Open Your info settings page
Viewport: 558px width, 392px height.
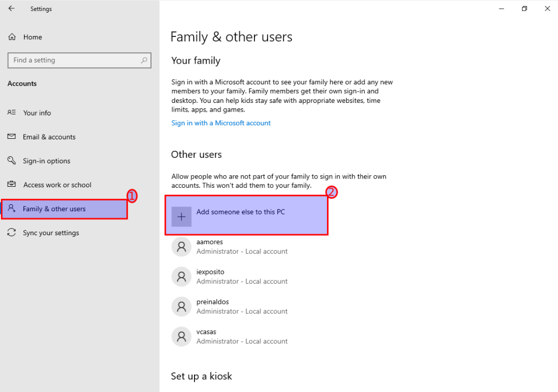[x=37, y=113]
